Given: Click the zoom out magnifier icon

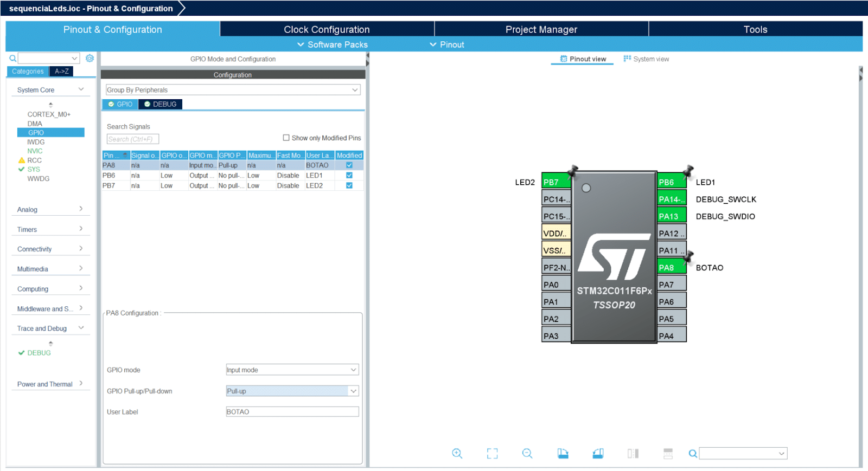Looking at the screenshot, I should (x=527, y=454).
